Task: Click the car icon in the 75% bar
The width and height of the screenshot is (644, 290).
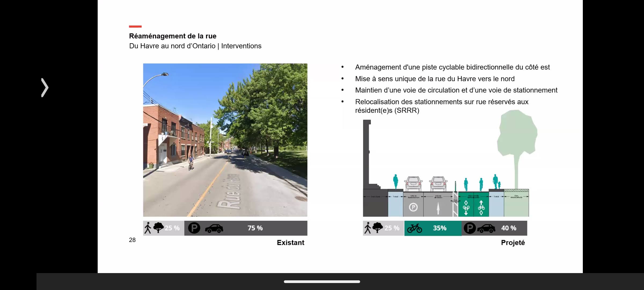Action: 214,228
